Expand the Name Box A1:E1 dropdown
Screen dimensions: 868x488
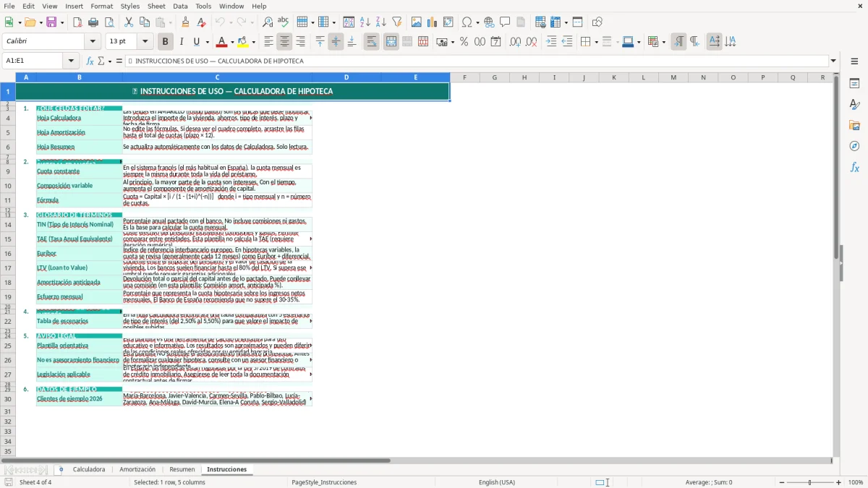point(71,61)
